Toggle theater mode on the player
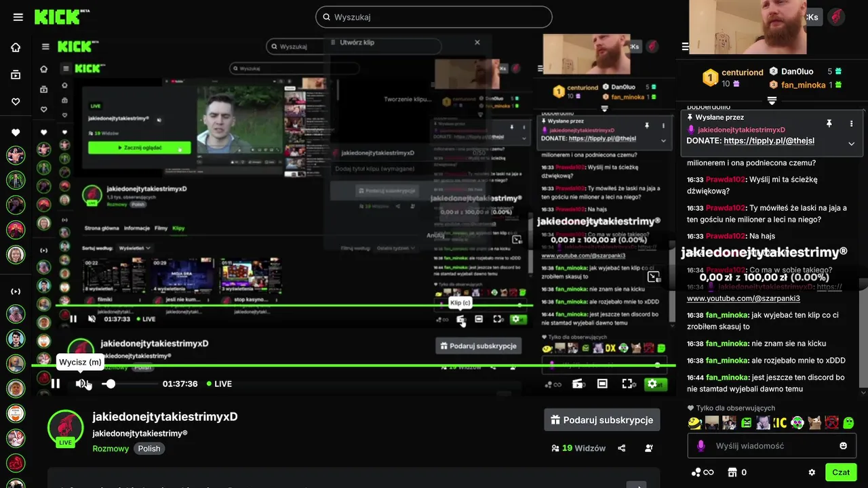Viewport: 868px width, 488px height. pyautogui.click(x=602, y=384)
